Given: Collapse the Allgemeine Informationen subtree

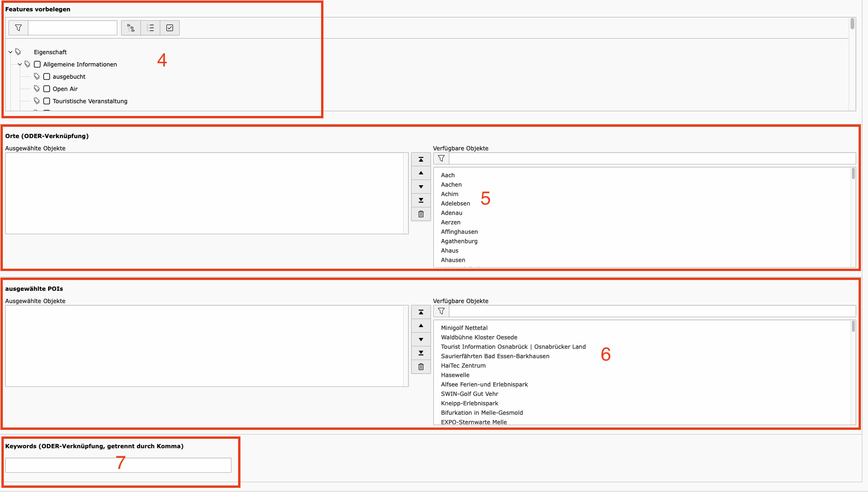Looking at the screenshot, I should 20,65.
